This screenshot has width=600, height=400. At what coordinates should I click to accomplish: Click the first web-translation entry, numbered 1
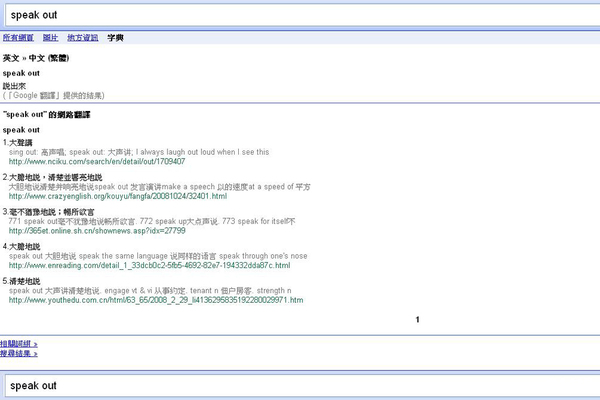click(x=18, y=143)
